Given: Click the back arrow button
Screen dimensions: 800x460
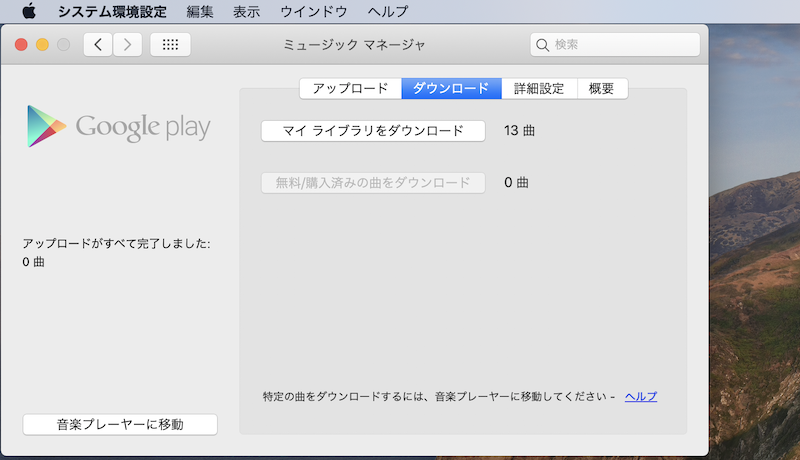Looking at the screenshot, I should (x=97, y=44).
